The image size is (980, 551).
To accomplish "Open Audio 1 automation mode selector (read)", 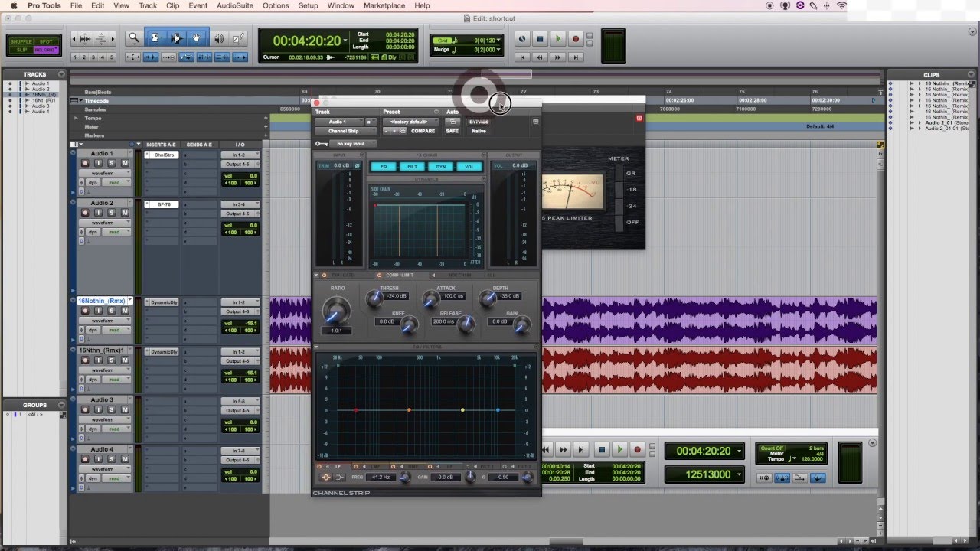I will 115,182.
